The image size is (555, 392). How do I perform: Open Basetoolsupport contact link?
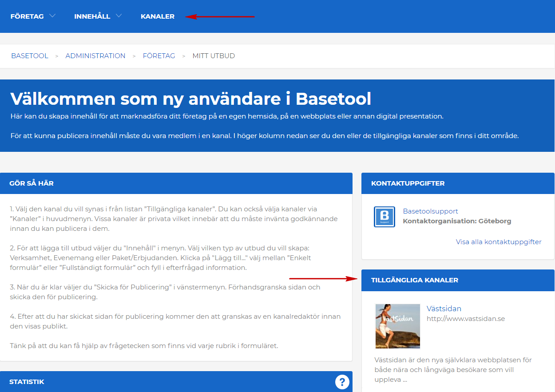tap(430, 211)
